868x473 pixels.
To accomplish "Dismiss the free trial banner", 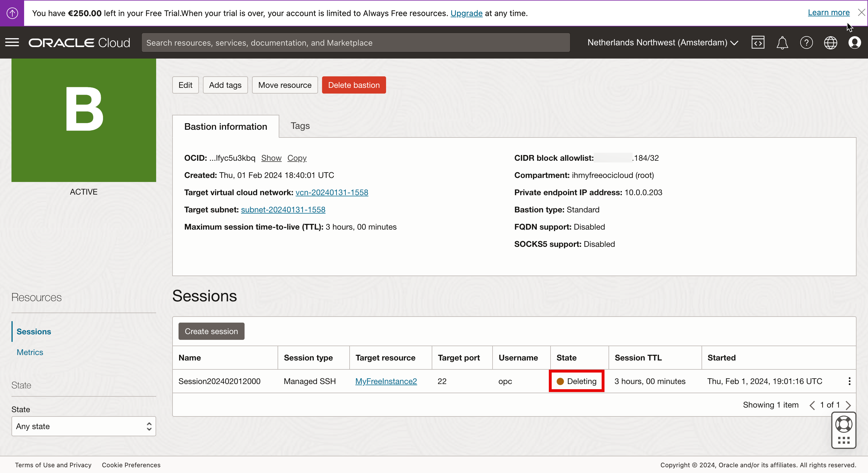I will coord(861,12).
